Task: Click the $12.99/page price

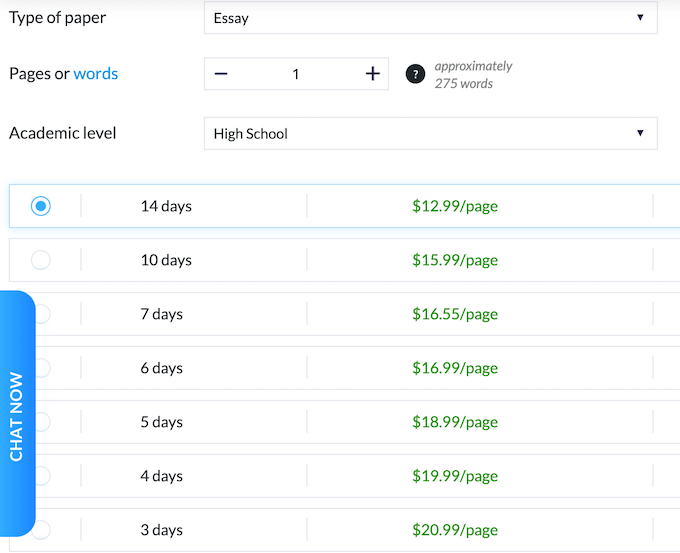Action: [x=455, y=206]
